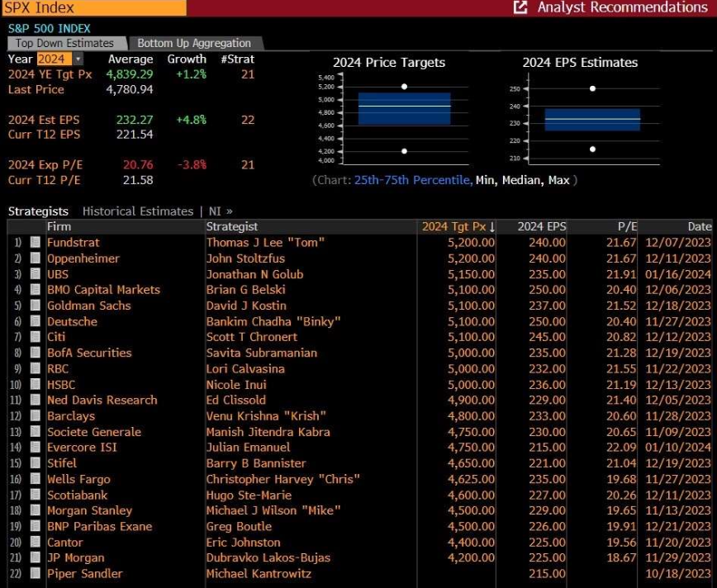Viewport: 717px width, 588px height.
Task: Sort by P/E column header
Action: click(x=603, y=227)
